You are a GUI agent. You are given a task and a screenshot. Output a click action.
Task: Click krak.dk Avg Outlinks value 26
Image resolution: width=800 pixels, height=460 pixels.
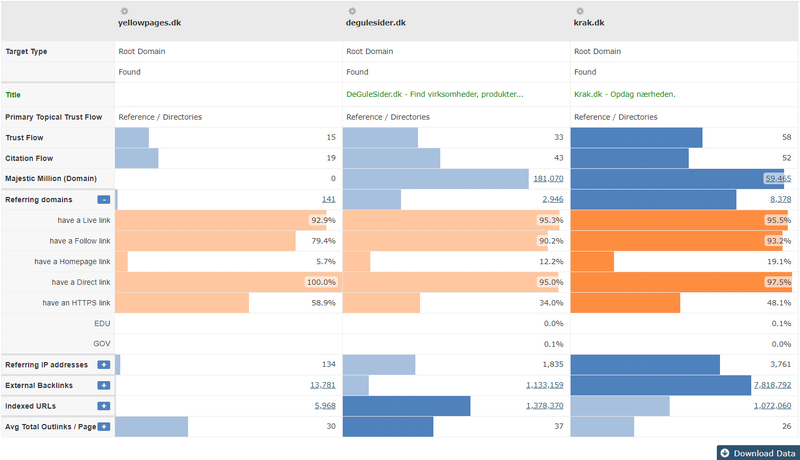click(786, 426)
